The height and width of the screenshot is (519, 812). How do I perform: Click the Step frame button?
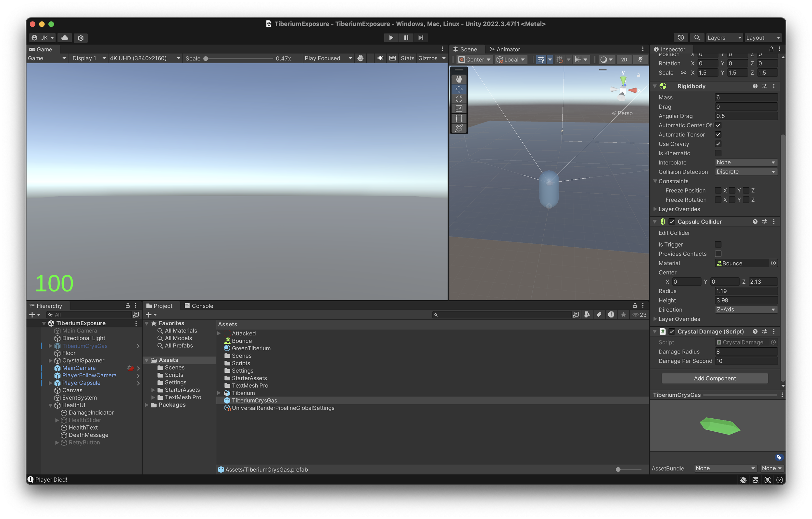pos(421,37)
